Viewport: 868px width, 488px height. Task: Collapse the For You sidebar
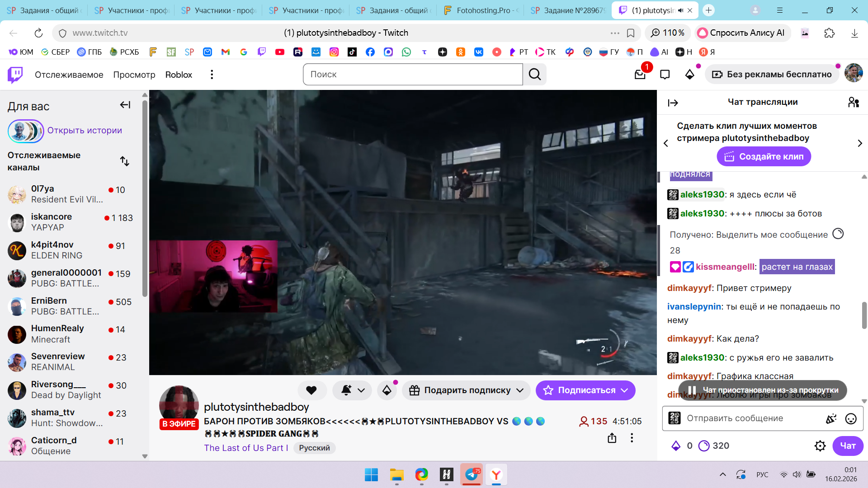125,105
